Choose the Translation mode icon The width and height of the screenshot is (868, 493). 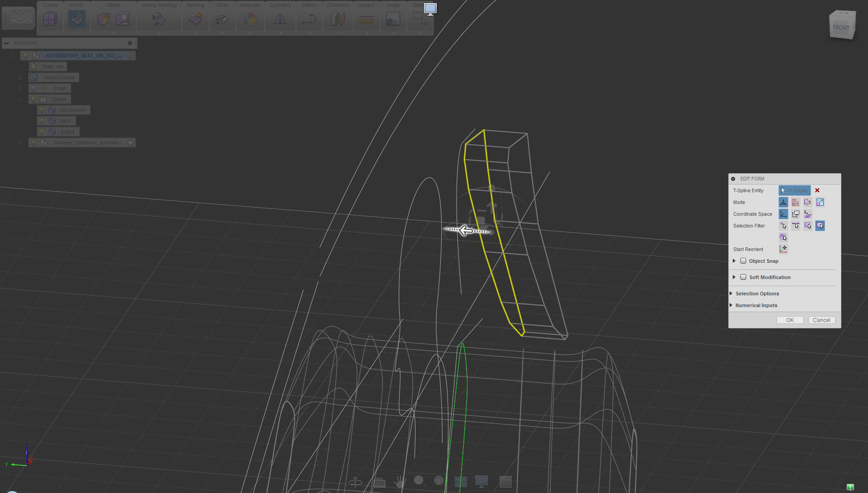tap(795, 202)
